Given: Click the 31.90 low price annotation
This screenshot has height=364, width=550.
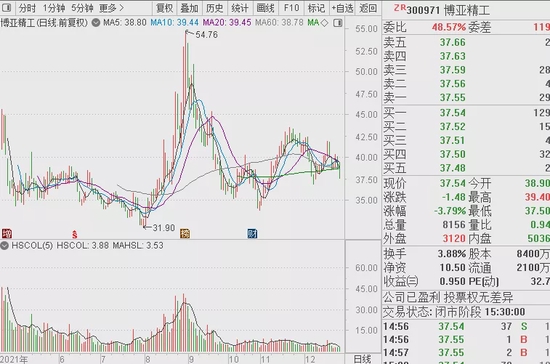Looking at the screenshot, I should [x=163, y=228].
